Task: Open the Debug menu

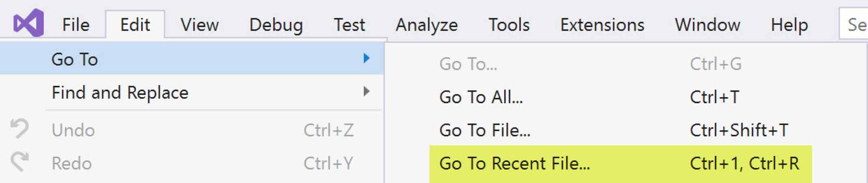Action: coord(276,25)
